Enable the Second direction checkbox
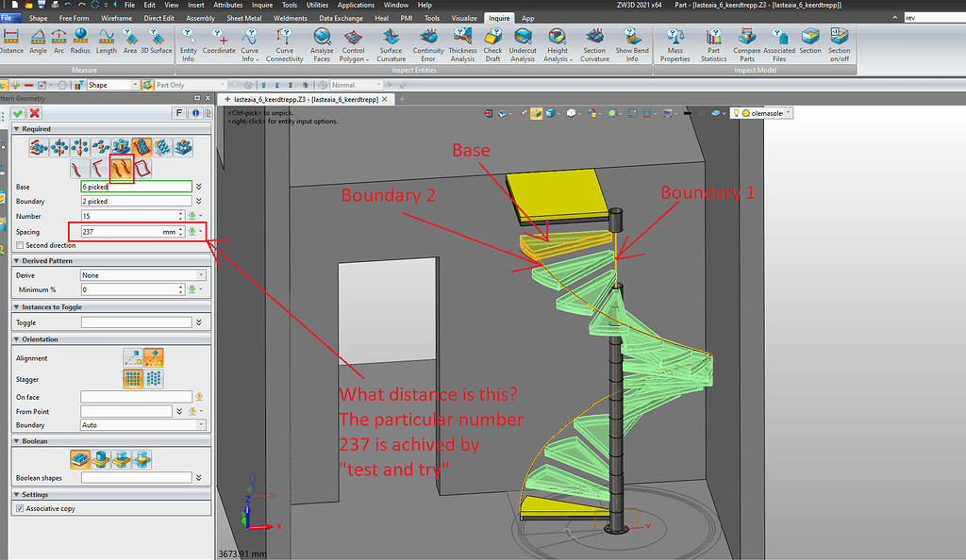The image size is (966, 560). pos(19,245)
